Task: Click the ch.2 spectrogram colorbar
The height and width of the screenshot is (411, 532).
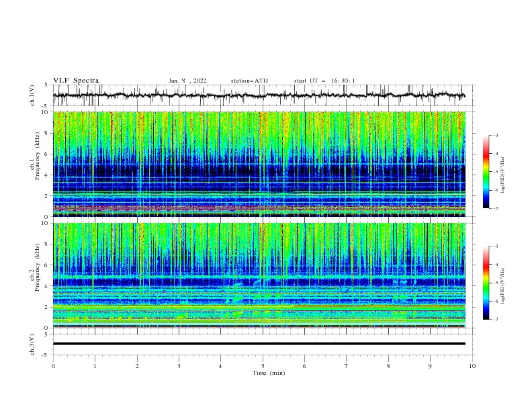Action: [486, 283]
